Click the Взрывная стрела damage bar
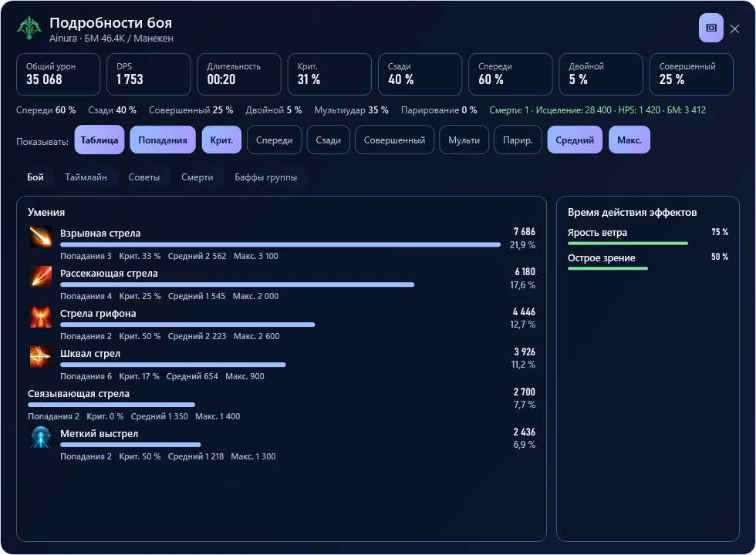756x555 pixels. 280,245
